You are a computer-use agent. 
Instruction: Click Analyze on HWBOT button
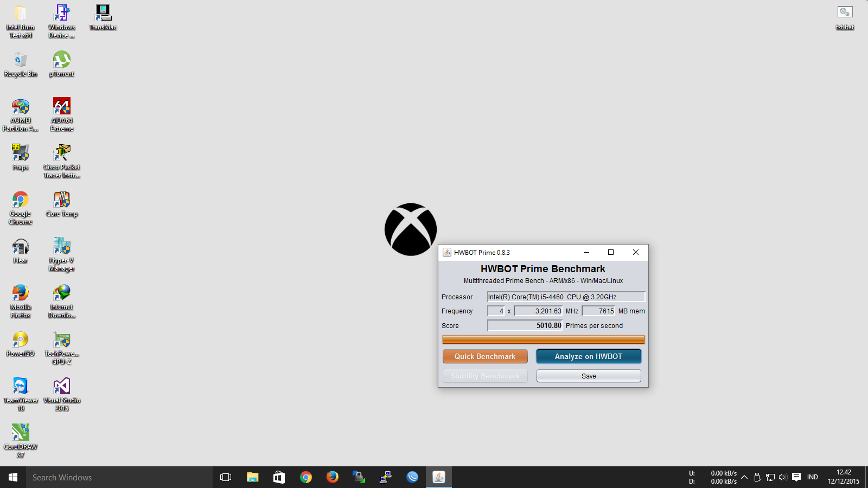589,356
